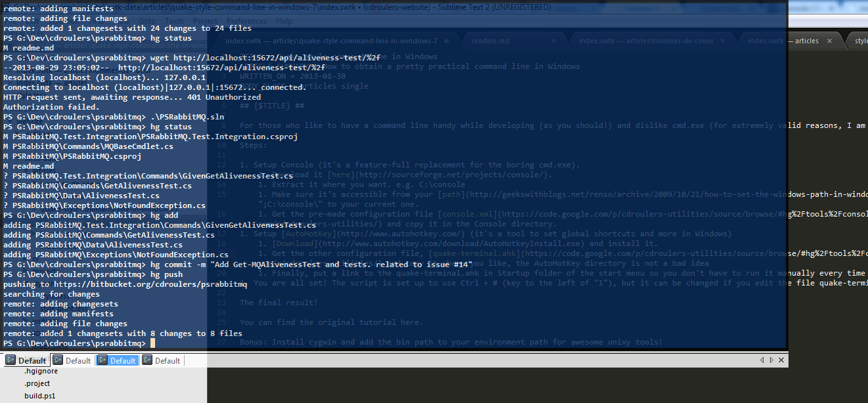
Task: Activate the highlighted third Default console tab
Action: (122, 360)
